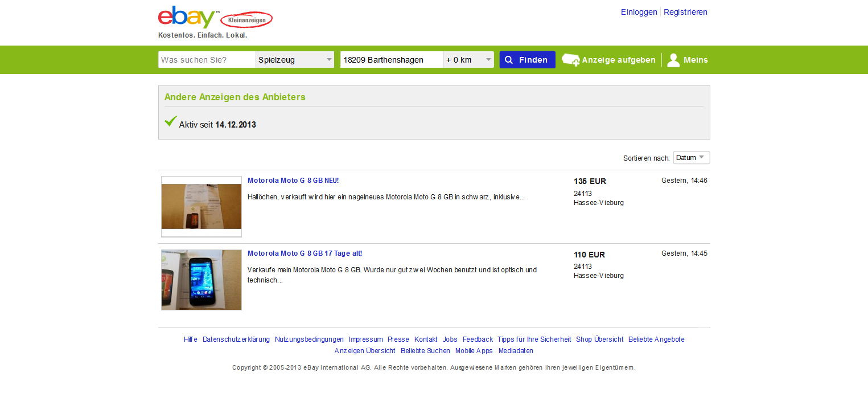868x397 pixels.
Task: Click the magnifier icon in Finden button
Action: point(509,60)
